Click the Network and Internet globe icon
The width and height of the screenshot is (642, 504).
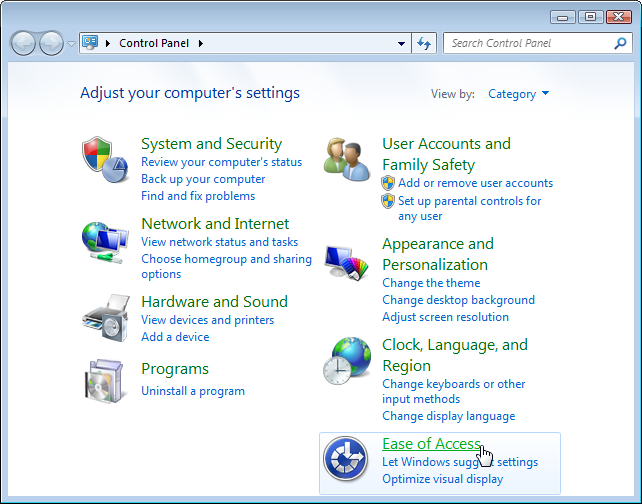pos(105,242)
